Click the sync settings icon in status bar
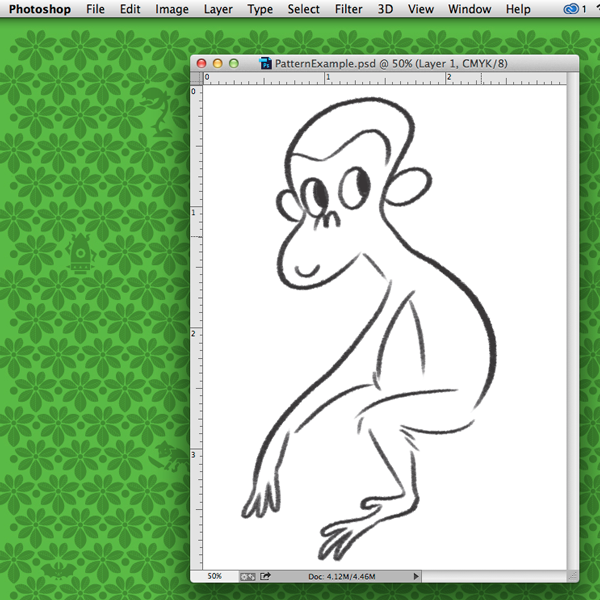600x600 pixels. pos(248,576)
